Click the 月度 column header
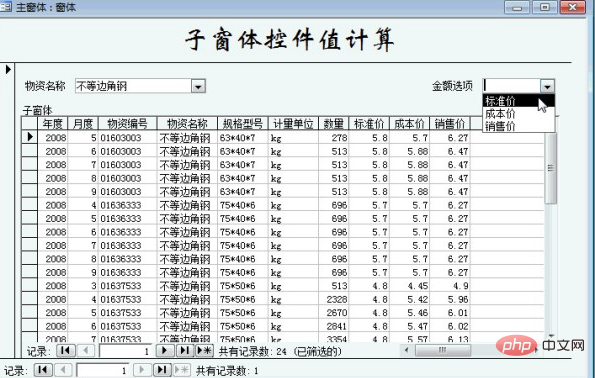 pos(83,124)
